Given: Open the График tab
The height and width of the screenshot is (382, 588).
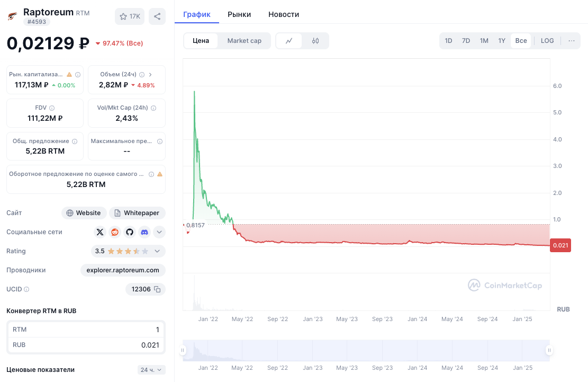Looking at the screenshot, I should click(x=196, y=15).
